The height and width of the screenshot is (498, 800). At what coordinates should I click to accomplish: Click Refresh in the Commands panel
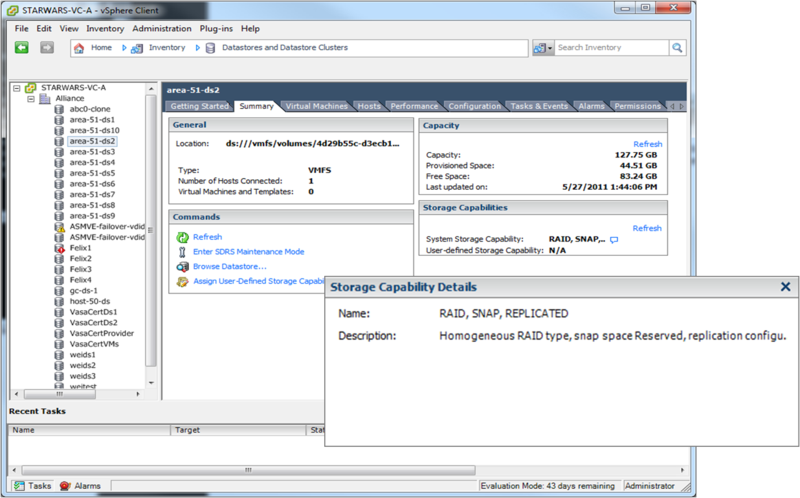pyautogui.click(x=207, y=237)
